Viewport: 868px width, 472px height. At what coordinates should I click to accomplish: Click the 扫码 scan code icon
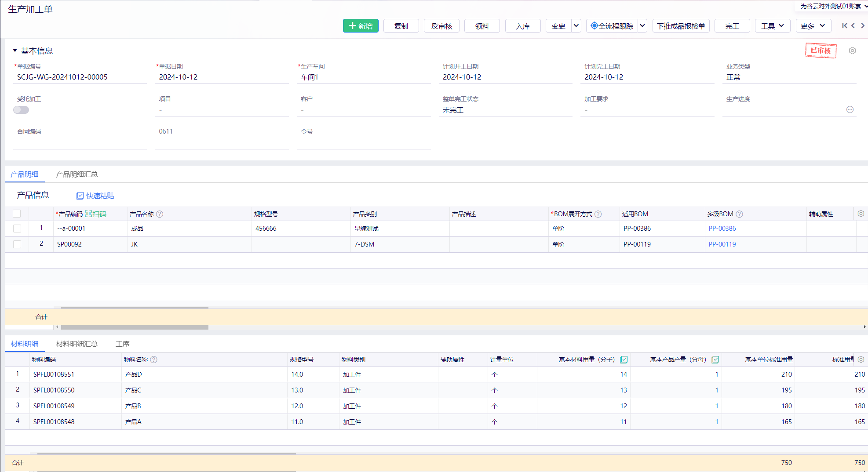coord(96,214)
